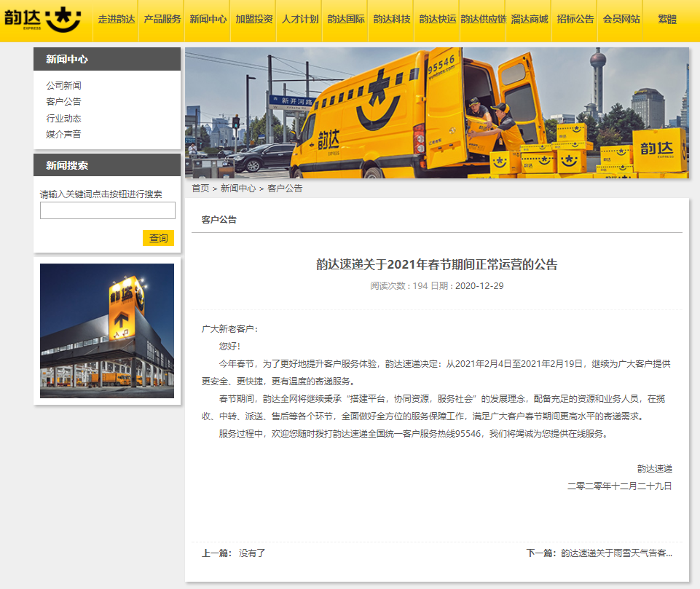Click the 韵达 Express logo

click(x=43, y=19)
